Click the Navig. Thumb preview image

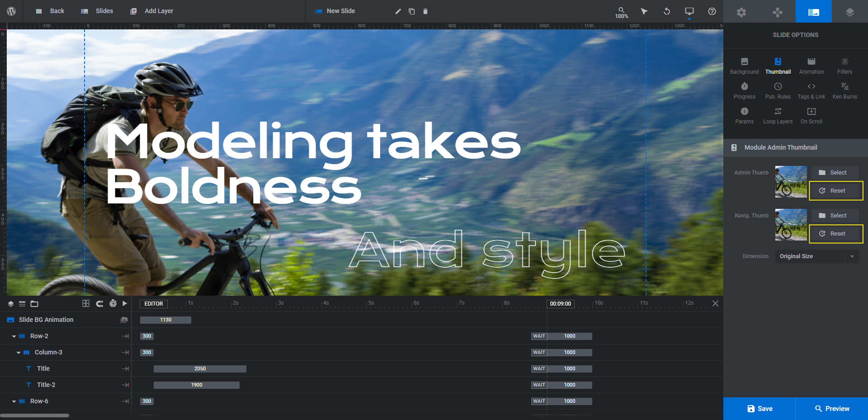tap(791, 225)
